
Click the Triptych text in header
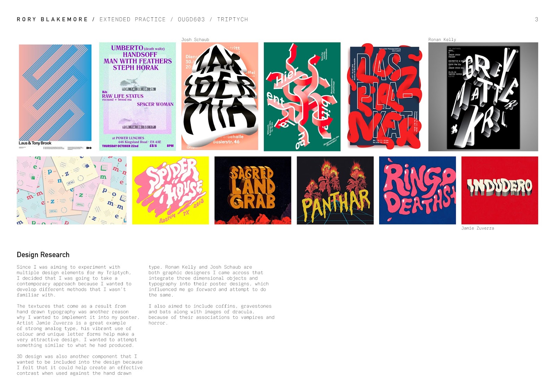click(232, 19)
